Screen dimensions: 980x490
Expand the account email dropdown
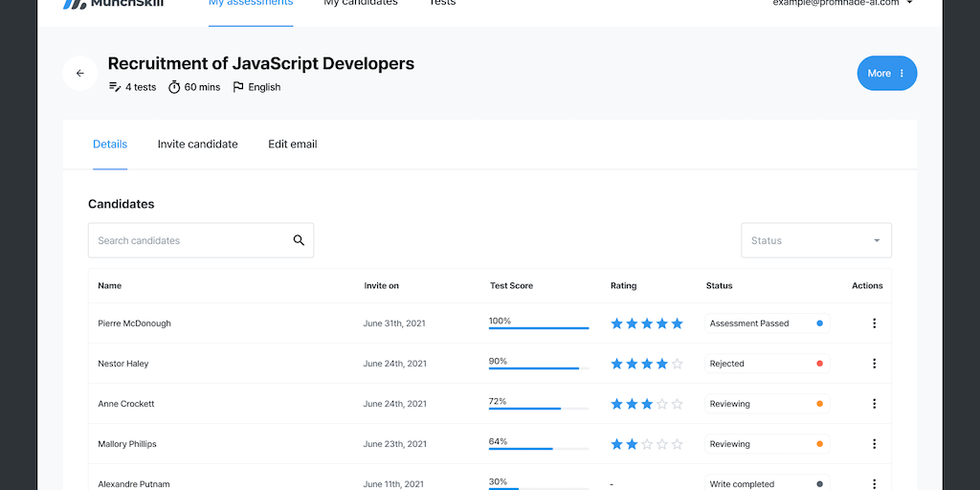click(x=908, y=3)
